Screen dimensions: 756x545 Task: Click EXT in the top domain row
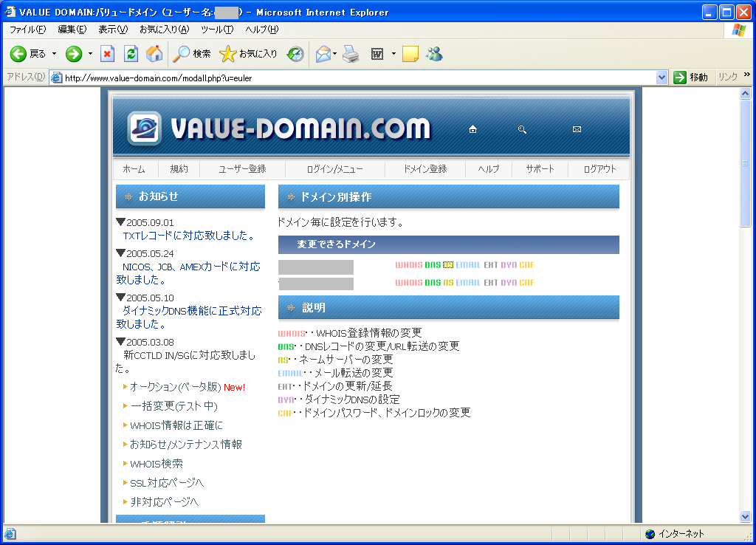[491, 265]
